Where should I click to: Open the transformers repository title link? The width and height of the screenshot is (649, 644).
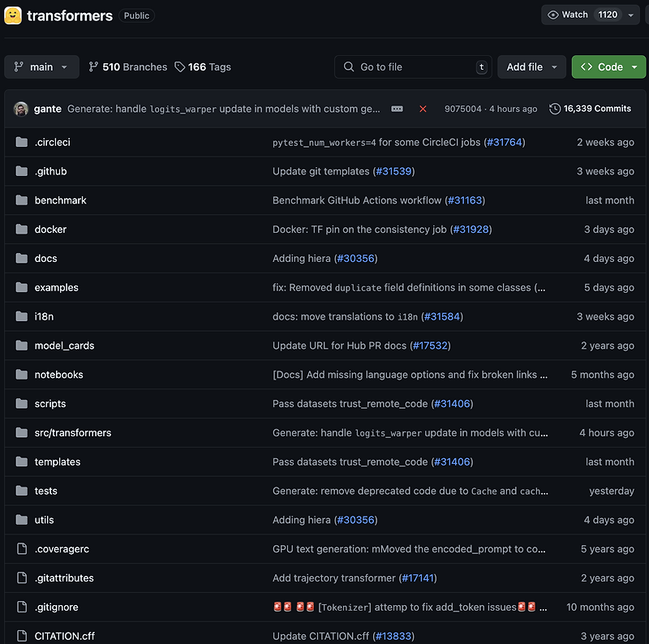coord(70,15)
